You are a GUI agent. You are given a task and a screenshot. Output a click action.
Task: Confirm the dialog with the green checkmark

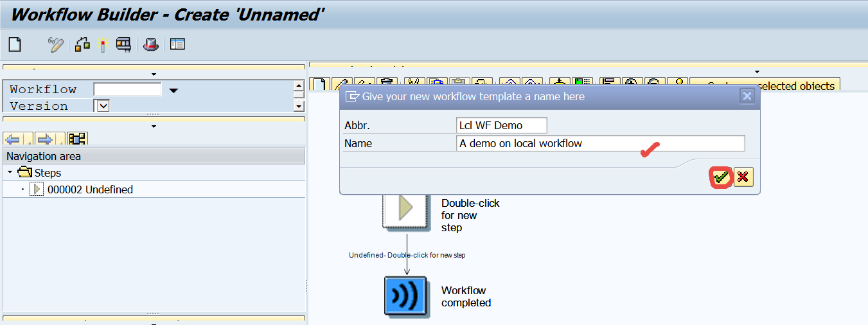tap(722, 177)
